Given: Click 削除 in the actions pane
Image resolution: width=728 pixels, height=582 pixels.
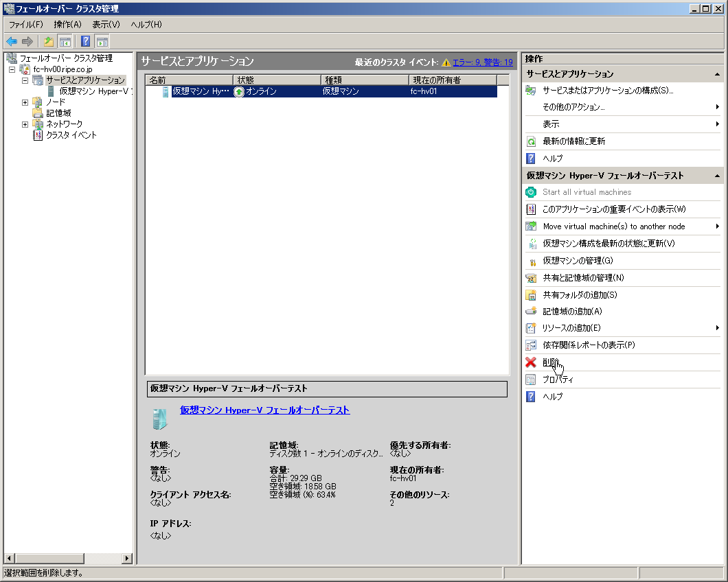Looking at the screenshot, I should pos(551,362).
